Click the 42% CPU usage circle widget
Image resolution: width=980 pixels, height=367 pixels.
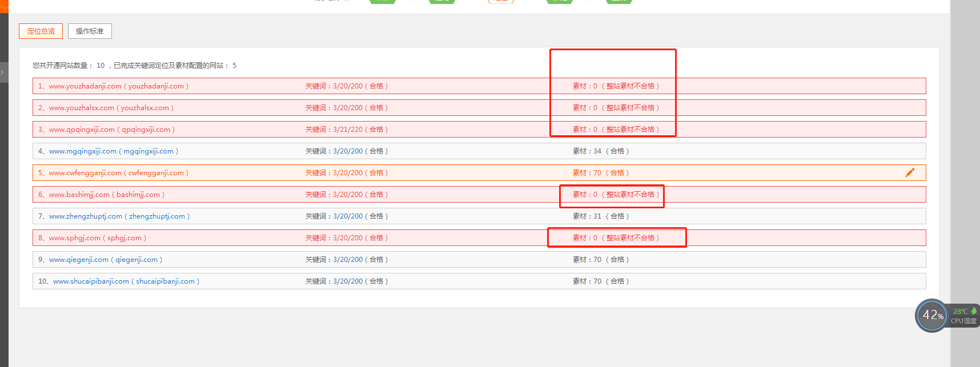pyautogui.click(x=932, y=315)
